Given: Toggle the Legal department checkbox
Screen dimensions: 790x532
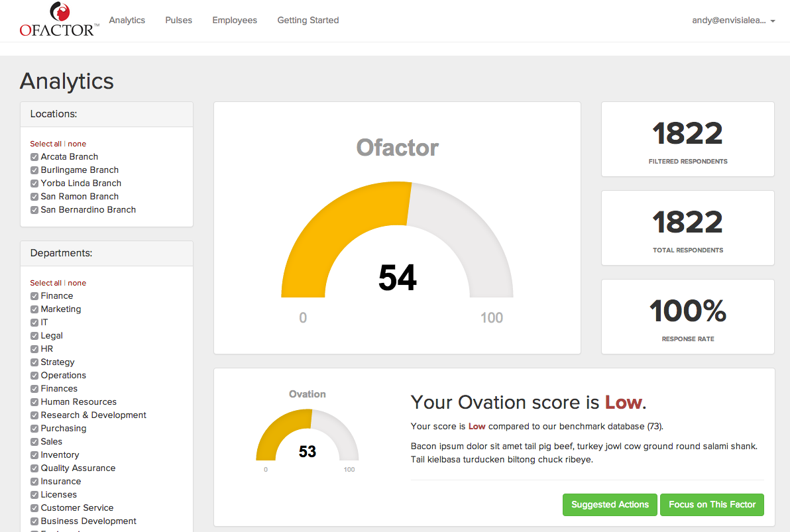Looking at the screenshot, I should coord(34,335).
